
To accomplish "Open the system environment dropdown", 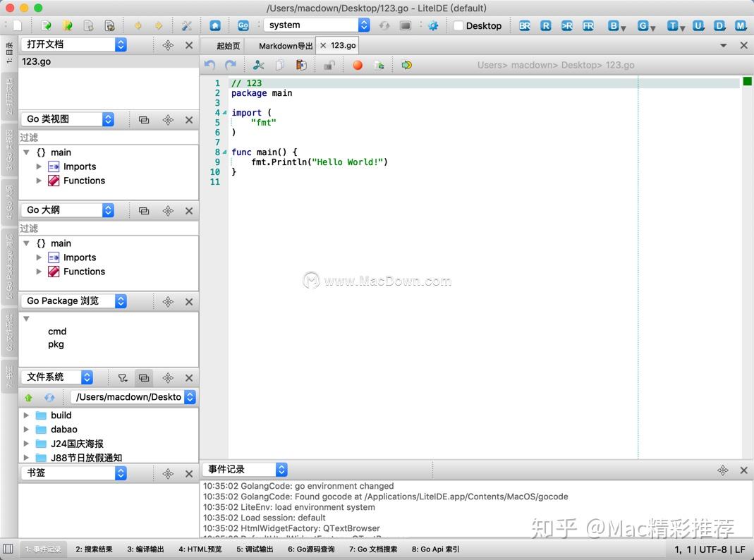I will coord(317,25).
